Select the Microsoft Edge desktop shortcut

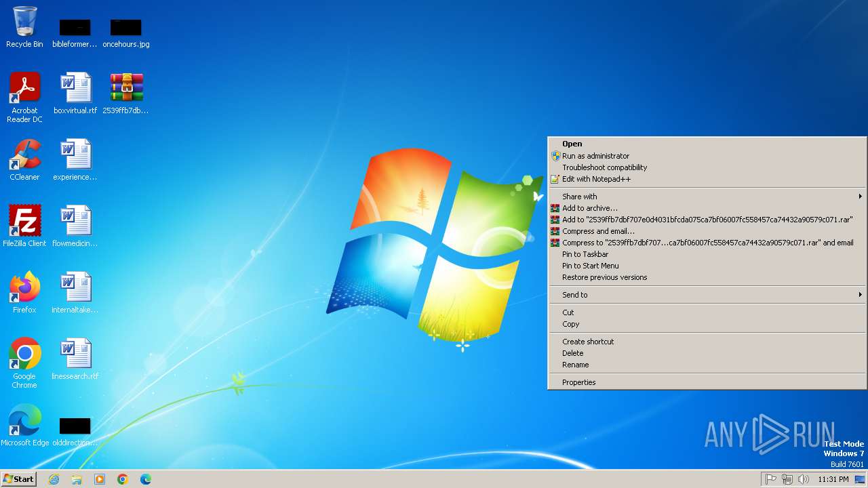[x=24, y=426]
